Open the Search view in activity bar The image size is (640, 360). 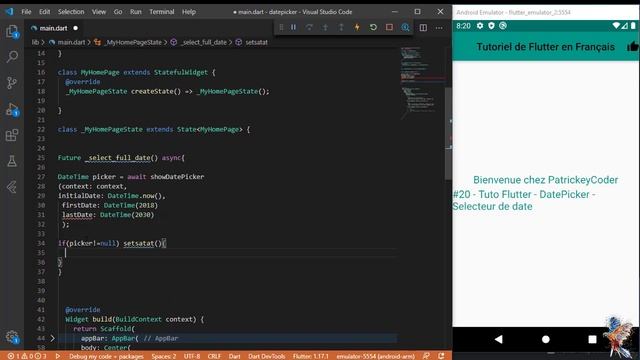click(x=12, y=57)
